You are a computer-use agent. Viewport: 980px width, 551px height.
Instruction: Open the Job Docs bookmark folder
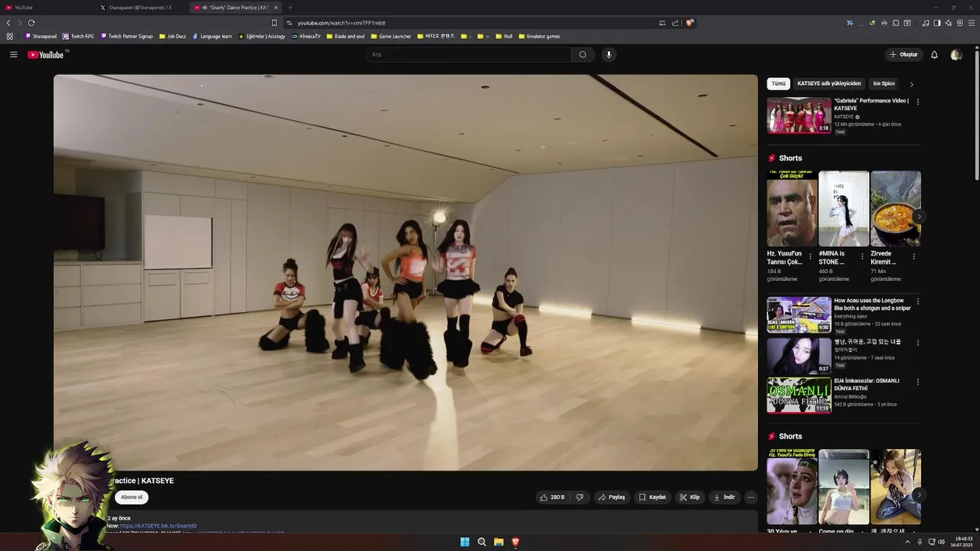coord(172,36)
